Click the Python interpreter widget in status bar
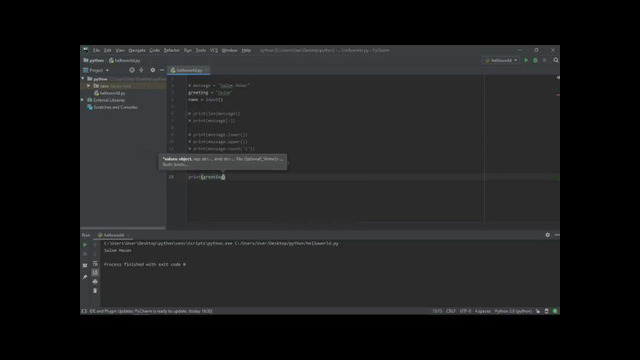The width and height of the screenshot is (640, 360). pyautogui.click(x=513, y=311)
